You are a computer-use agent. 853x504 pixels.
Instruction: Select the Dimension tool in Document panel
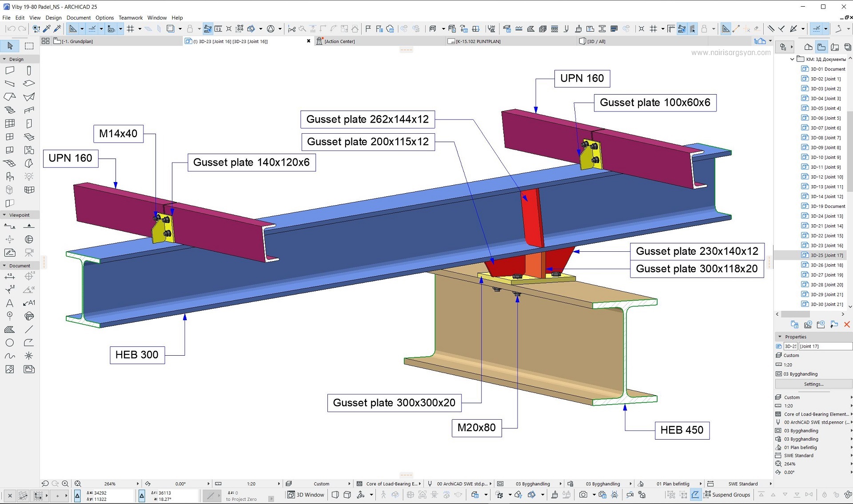tap(10, 277)
